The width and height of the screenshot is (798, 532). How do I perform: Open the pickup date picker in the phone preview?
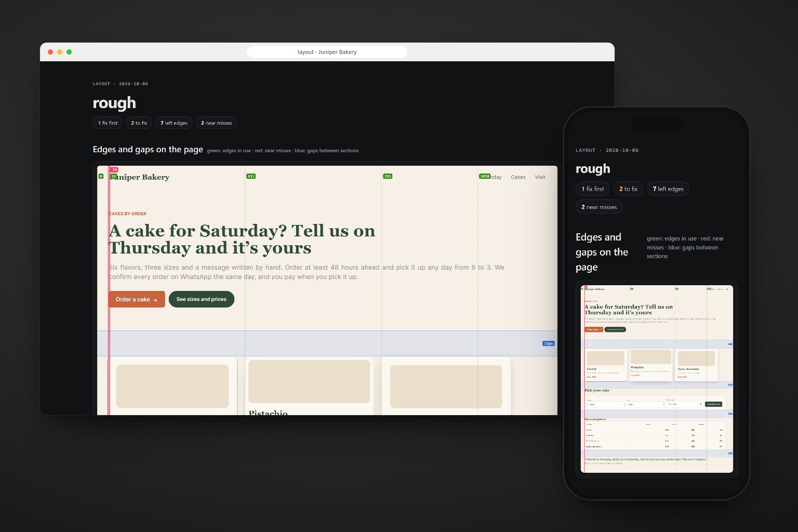pos(685,404)
